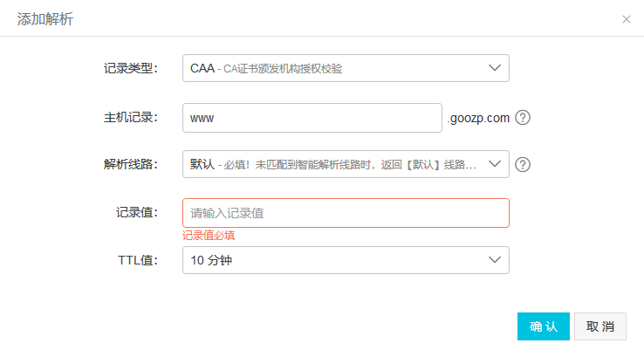644x350 pixels.
Task: Click the 记录值 label
Action: (x=137, y=213)
